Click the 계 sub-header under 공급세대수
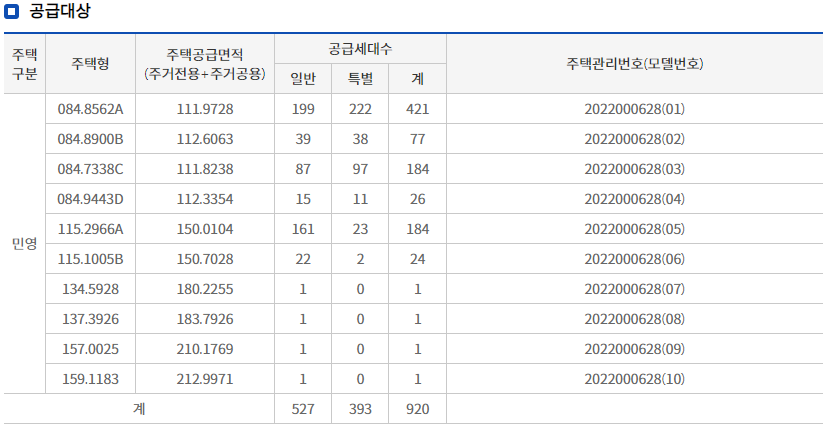823x426 pixels. [418, 79]
